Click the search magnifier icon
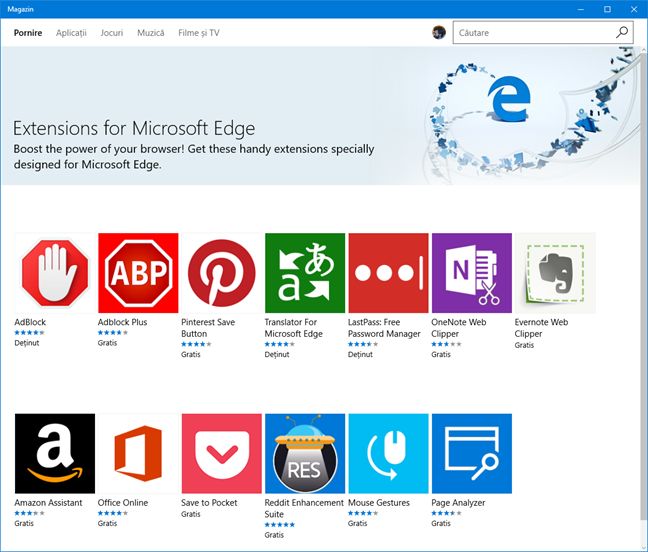Image resolution: width=648 pixels, height=552 pixels. tap(622, 33)
